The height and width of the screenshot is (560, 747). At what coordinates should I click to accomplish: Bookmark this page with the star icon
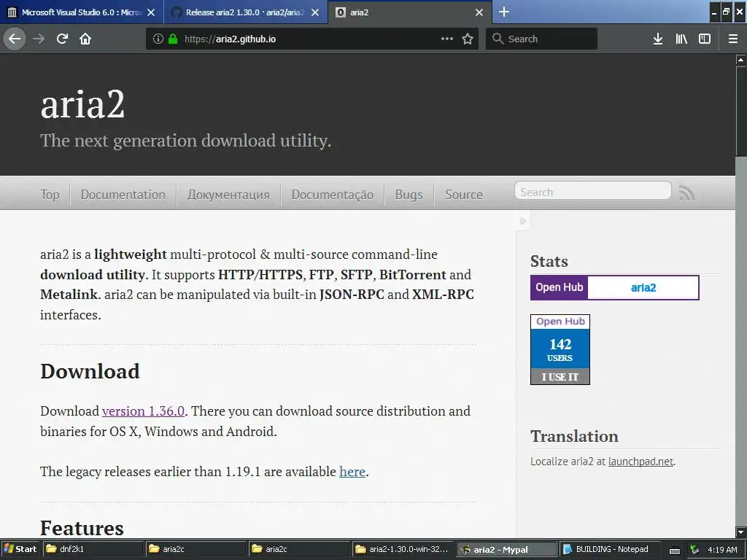468,39
